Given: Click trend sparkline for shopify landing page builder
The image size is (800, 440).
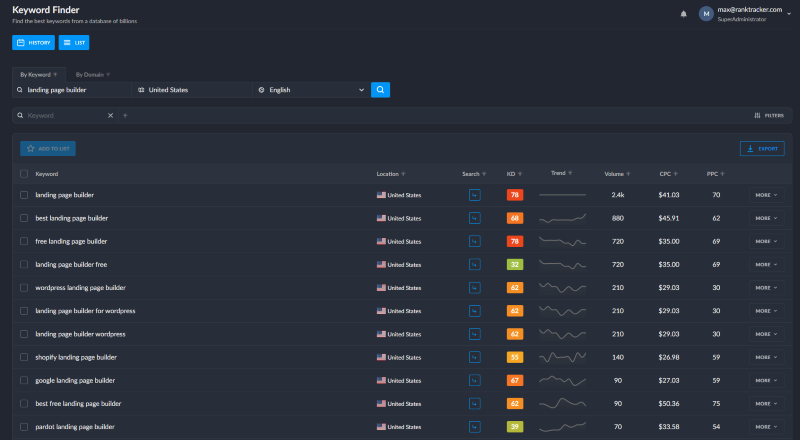Looking at the screenshot, I should (562, 357).
